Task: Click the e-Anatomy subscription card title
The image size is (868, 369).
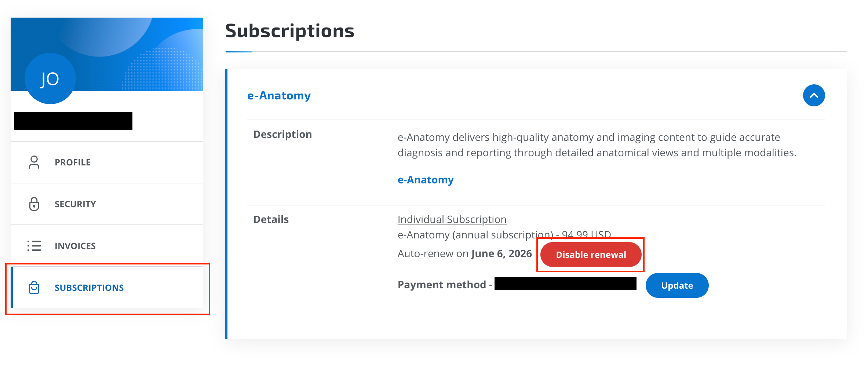Action: pyautogui.click(x=279, y=95)
